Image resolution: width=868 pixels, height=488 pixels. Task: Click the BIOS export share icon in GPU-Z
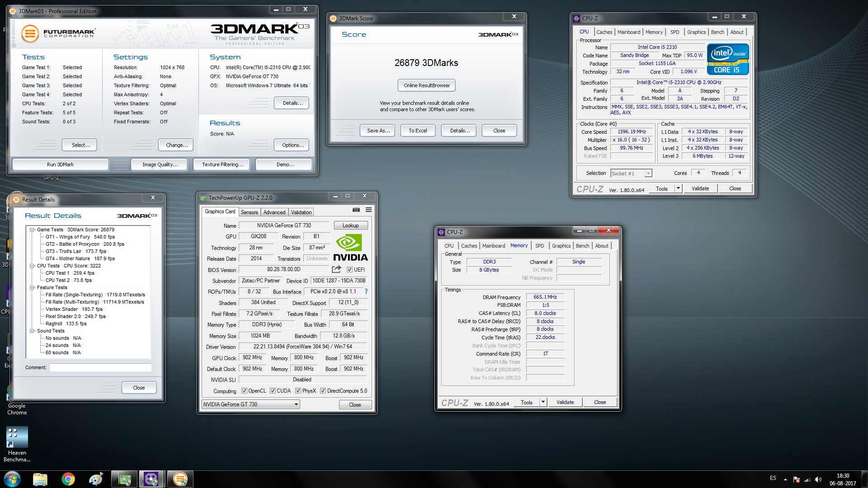(x=336, y=269)
